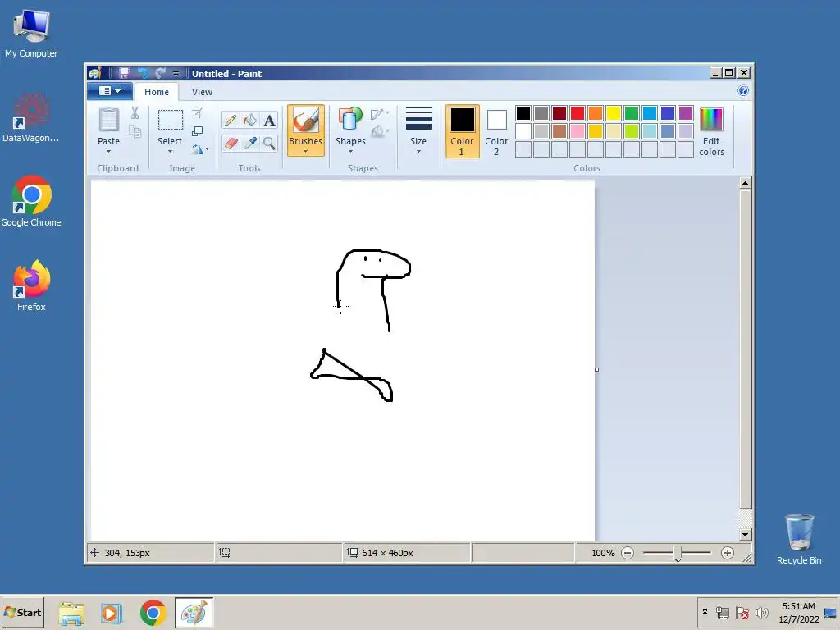The height and width of the screenshot is (630, 840).
Task: Select the Fill with color bucket tool
Action: [249, 120]
